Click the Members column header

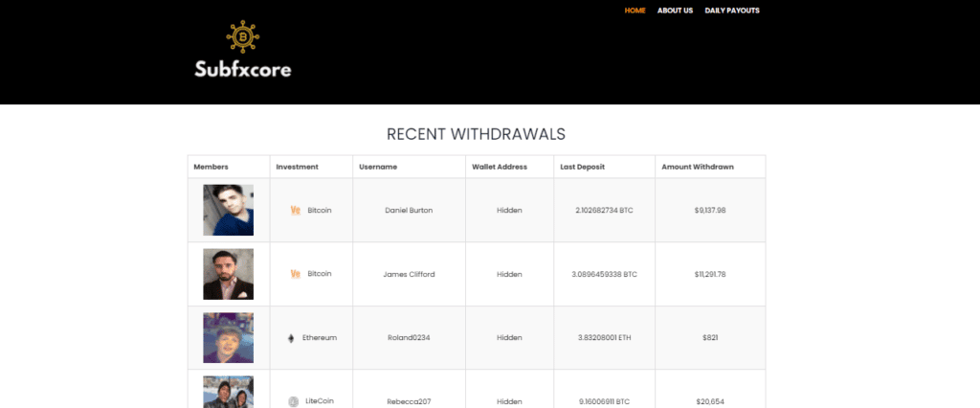click(211, 167)
